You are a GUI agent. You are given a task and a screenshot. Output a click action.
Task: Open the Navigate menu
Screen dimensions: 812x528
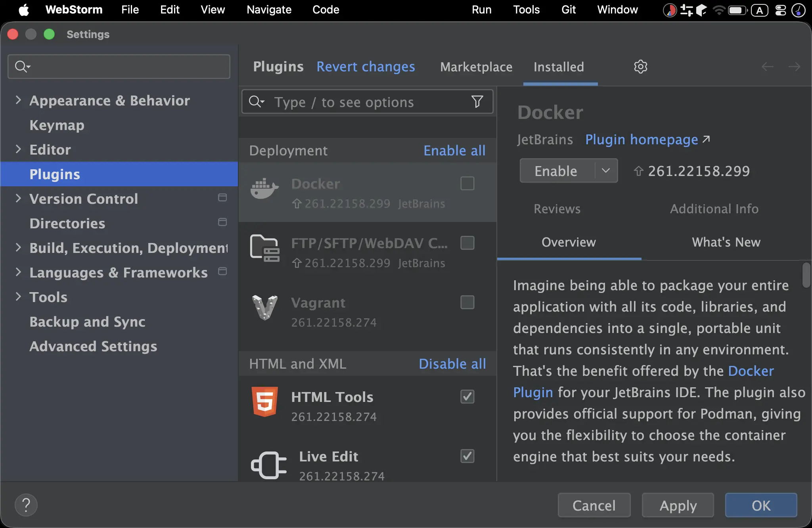click(x=269, y=10)
